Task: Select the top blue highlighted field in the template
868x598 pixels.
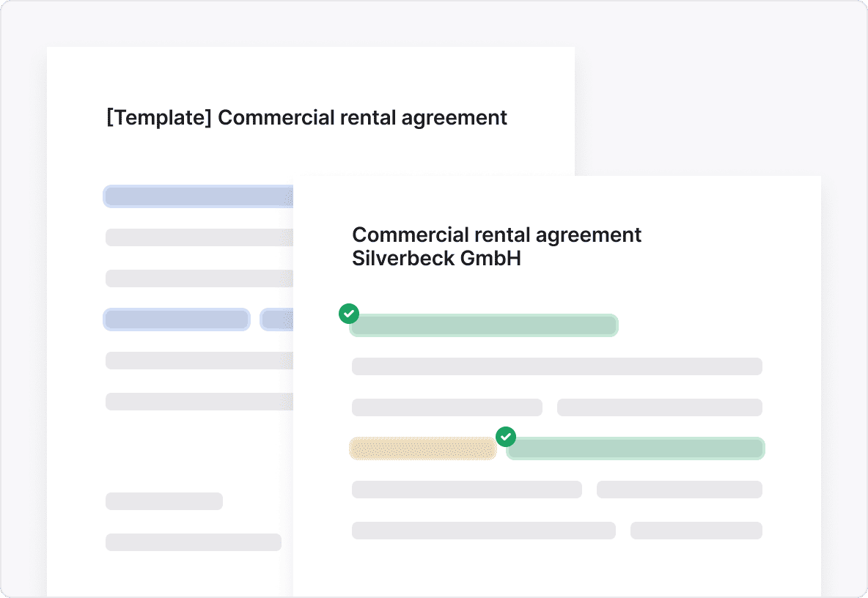Action: click(199, 196)
